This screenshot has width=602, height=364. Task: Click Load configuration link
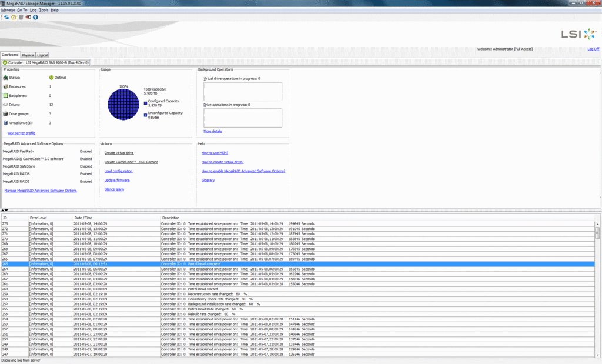click(118, 171)
